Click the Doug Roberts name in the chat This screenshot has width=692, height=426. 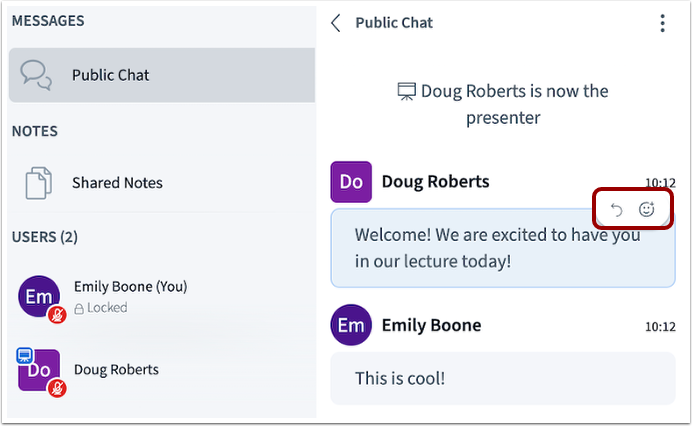435,182
